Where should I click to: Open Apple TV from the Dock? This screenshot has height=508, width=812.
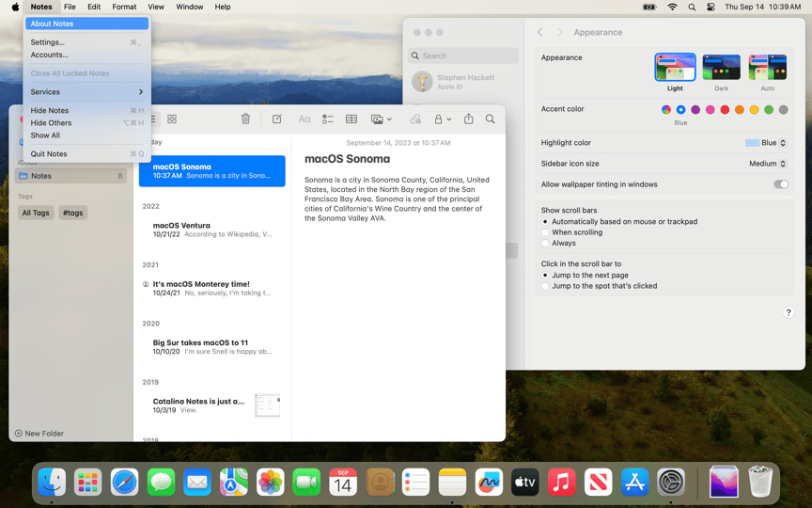(x=525, y=482)
